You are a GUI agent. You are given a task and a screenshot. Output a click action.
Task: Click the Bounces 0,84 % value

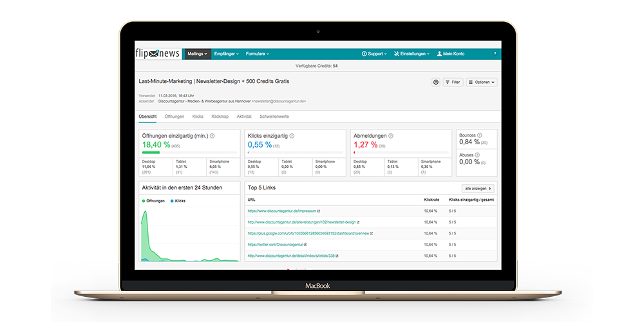pyautogui.click(x=469, y=142)
